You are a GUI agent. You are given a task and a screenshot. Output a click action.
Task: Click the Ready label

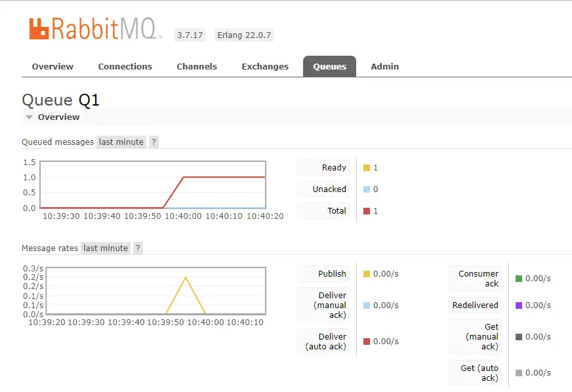click(x=323, y=167)
